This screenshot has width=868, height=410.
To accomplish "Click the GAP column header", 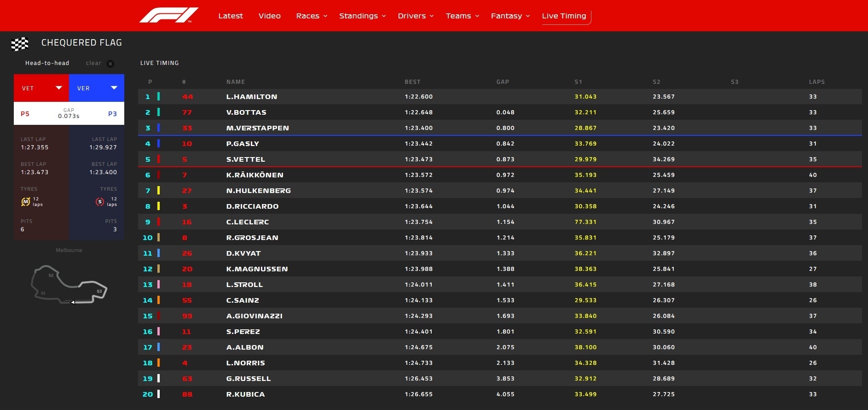I will (x=503, y=82).
